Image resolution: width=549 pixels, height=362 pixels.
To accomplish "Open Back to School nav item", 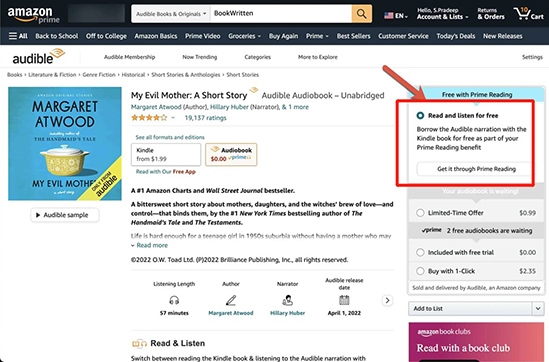I will click(57, 36).
